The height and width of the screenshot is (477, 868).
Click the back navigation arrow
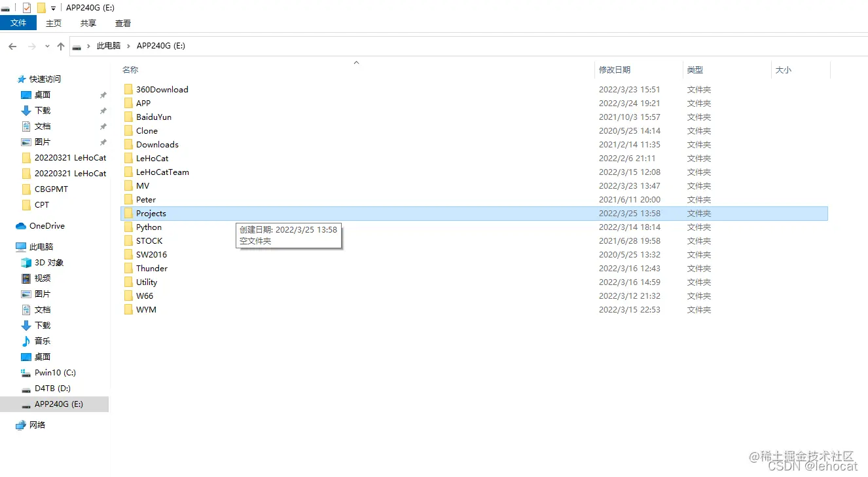(x=12, y=47)
